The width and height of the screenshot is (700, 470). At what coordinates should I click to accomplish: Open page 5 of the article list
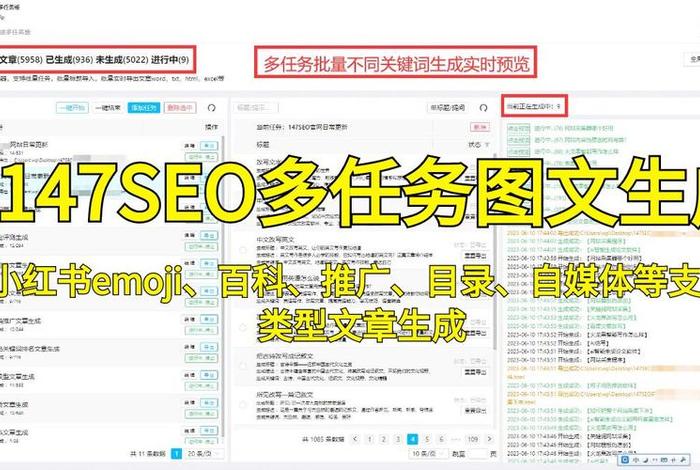click(427, 439)
